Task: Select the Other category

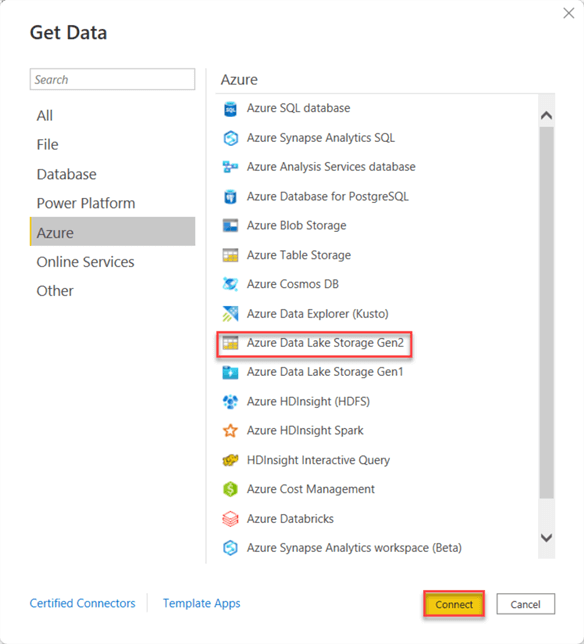Action: point(113,291)
